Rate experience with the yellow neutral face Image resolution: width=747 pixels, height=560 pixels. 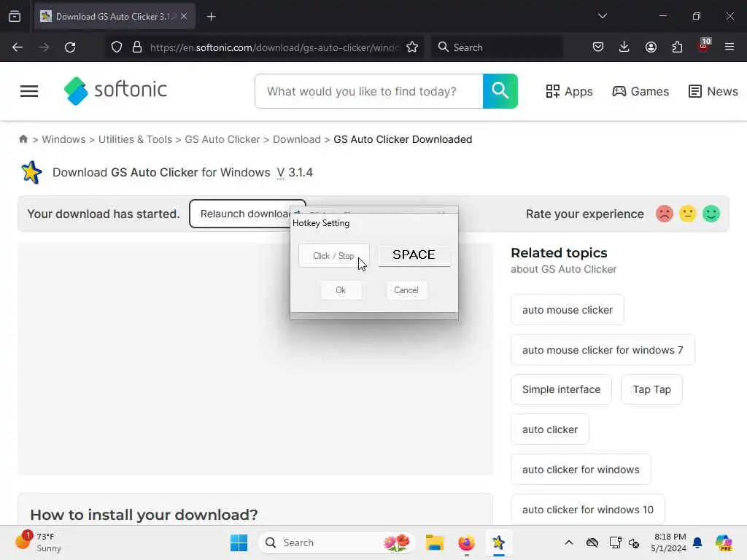coord(687,214)
